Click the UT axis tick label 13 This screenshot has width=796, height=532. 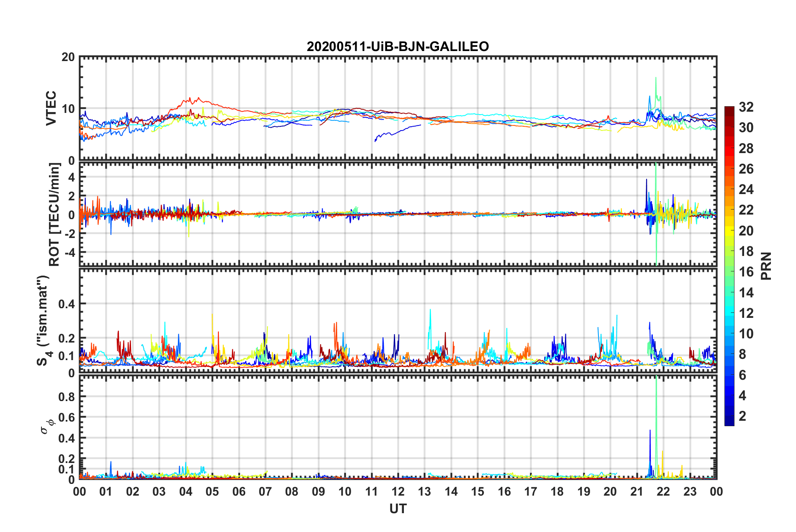click(x=424, y=492)
